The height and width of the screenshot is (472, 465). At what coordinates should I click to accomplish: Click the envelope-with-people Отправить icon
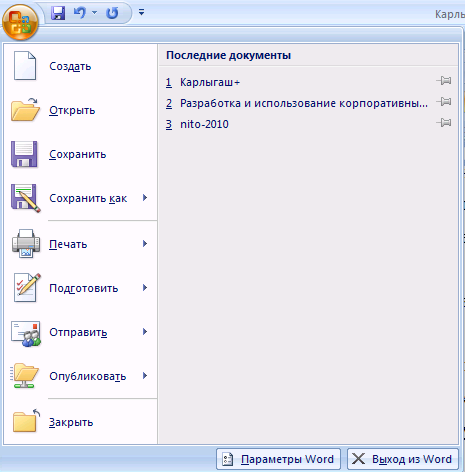click(26, 334)
